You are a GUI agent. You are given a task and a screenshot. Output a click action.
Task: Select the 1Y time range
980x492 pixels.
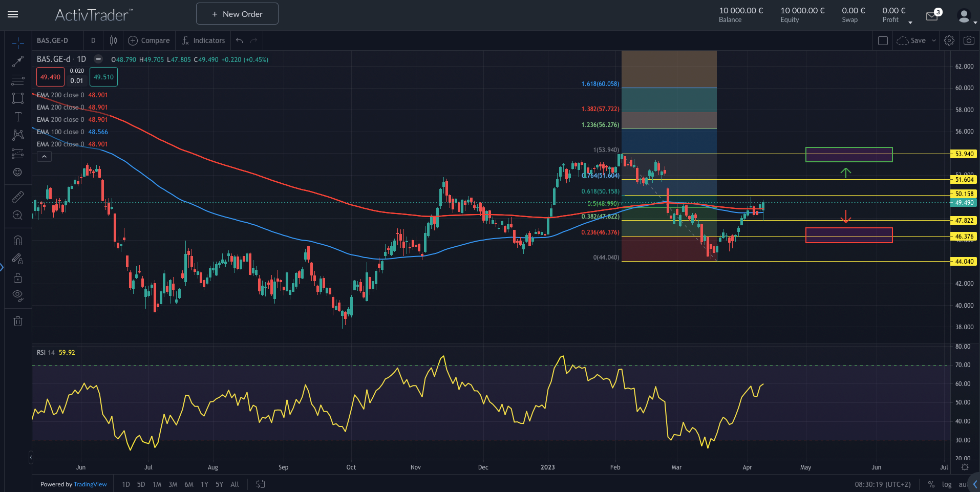204,484
